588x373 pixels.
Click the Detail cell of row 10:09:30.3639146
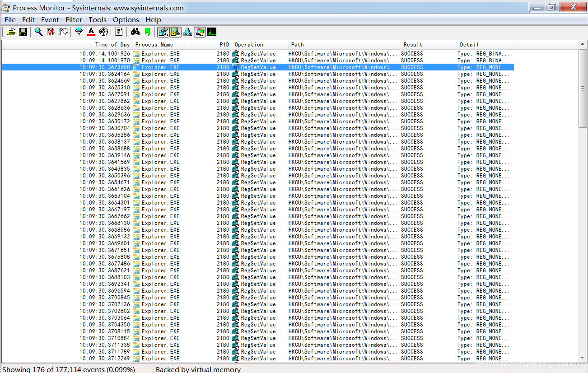click(x=484, y=155)
